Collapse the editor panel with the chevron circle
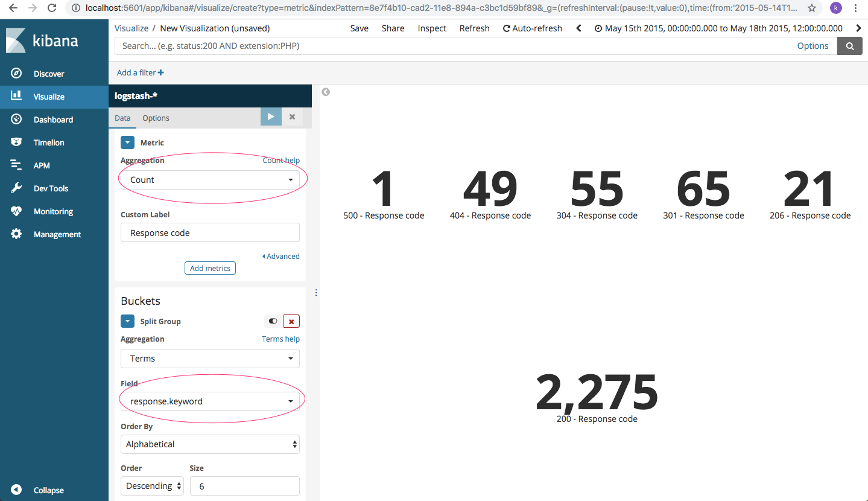Screen dimensions: 868x501 [x=325, y=92]
